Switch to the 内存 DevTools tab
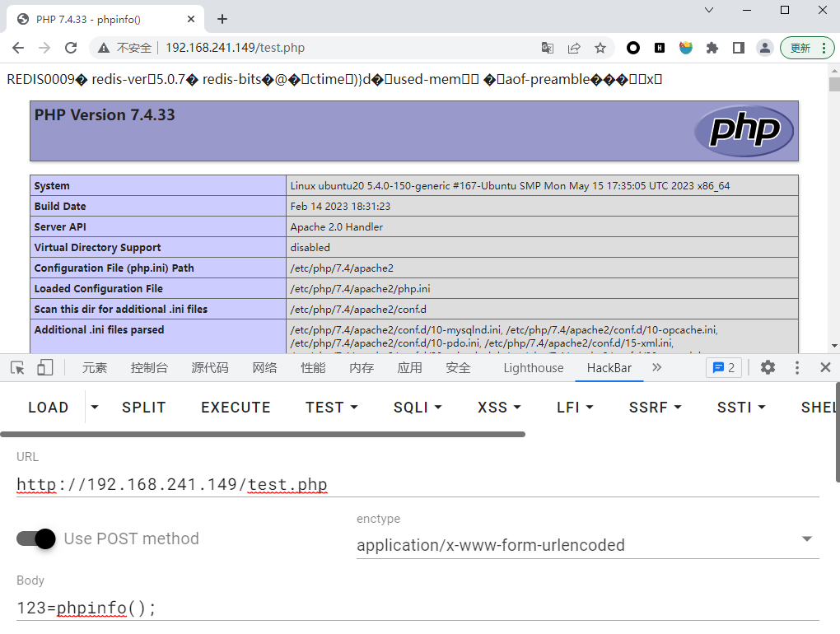The height and width of the screenshot is (634, 840). pyautogui.click(x=361, y=368)
